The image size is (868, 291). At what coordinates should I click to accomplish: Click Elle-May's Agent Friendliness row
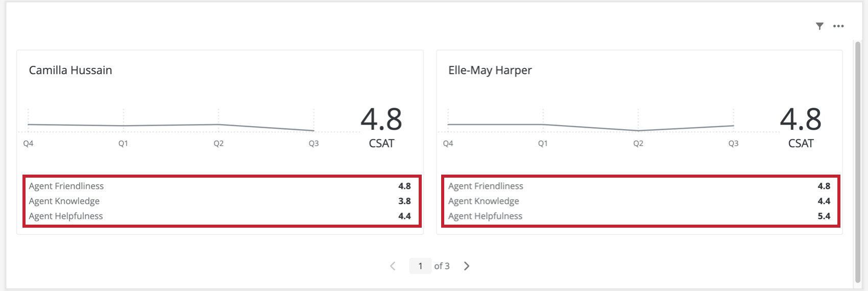[x=639, y=186]
